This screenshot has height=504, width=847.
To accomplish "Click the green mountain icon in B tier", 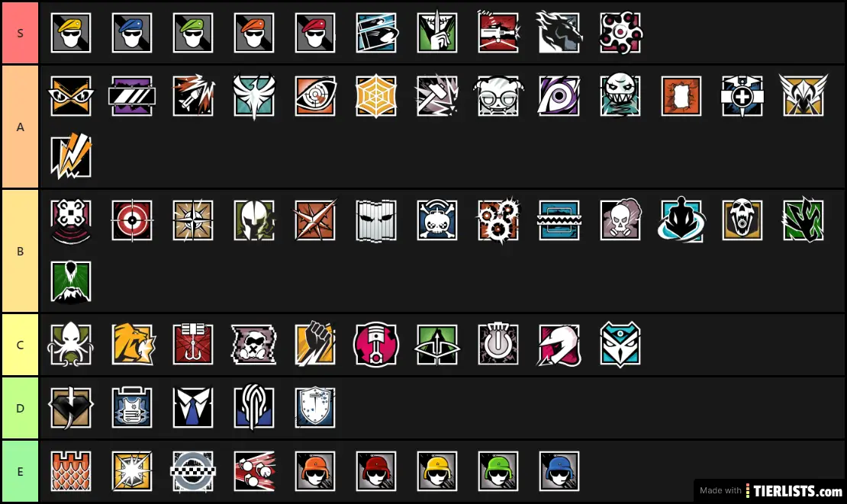I will pos(71,281).
